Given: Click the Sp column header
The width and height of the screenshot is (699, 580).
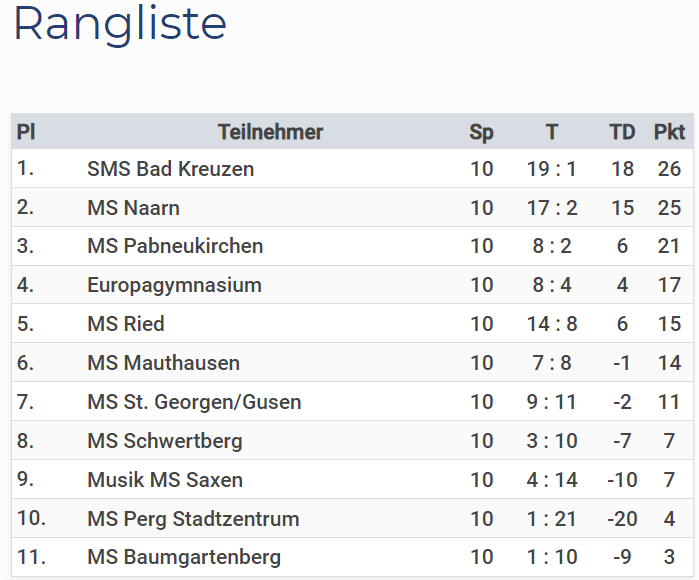Looking at the screenshot, I should click(481, 132).
